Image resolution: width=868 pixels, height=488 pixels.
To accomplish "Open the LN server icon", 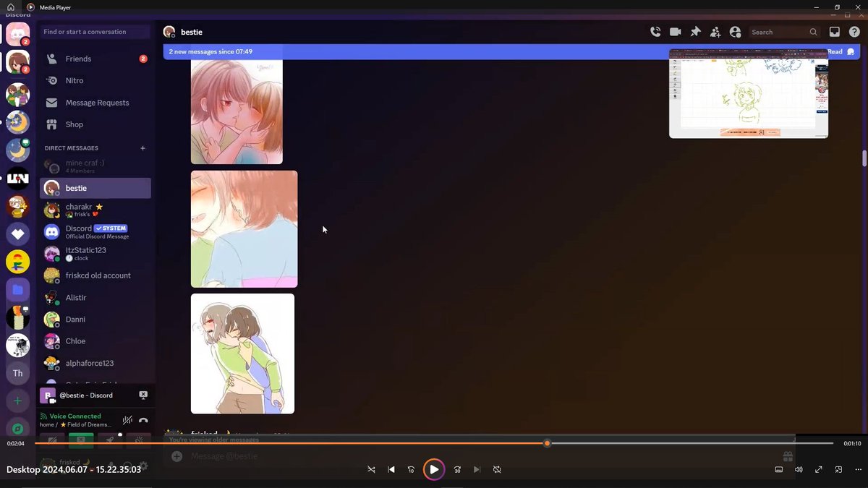I will click(17, 178).
